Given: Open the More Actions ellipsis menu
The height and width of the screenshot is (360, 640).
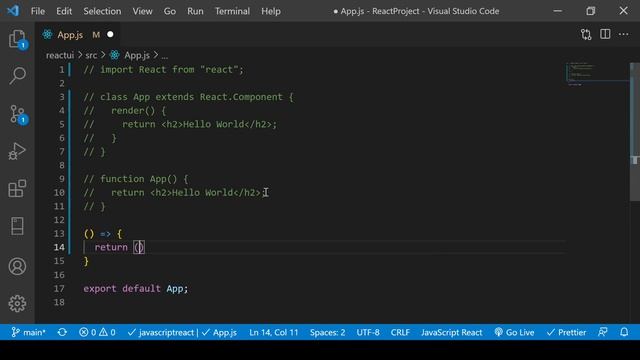Looking at the screenshot, I should (x=624, y=34).
